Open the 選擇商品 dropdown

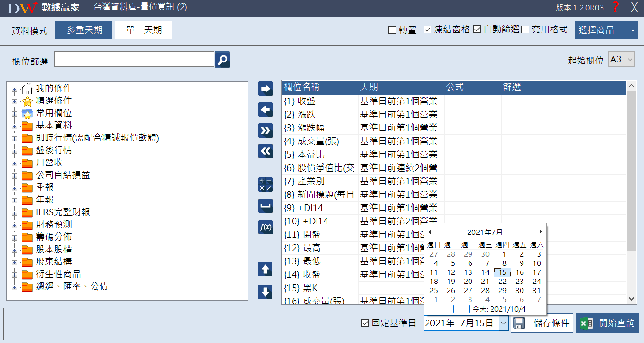pyautogui.click(x=606, y=30)
